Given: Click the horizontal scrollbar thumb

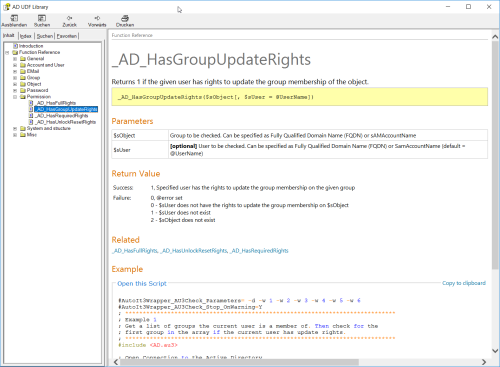Looking at the screenshot, I should click(239, 362).
